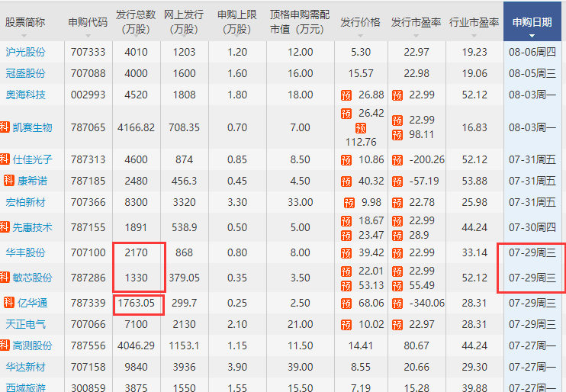Image resolution: width=566 pixels, height=392 pixels.
Task: Open 先惠技术 stock link
Action: pos(33,227)
